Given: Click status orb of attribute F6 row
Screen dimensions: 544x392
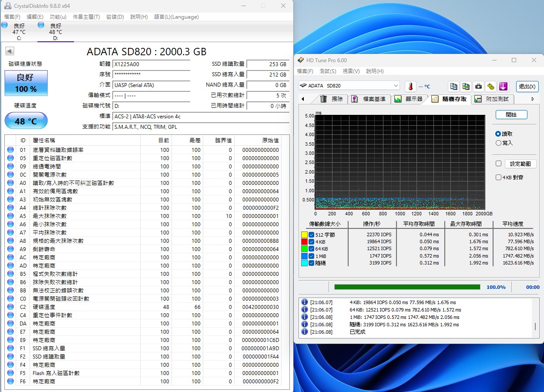Looking at the screenshot, I should pyautogui.click(x=10, y=381).
